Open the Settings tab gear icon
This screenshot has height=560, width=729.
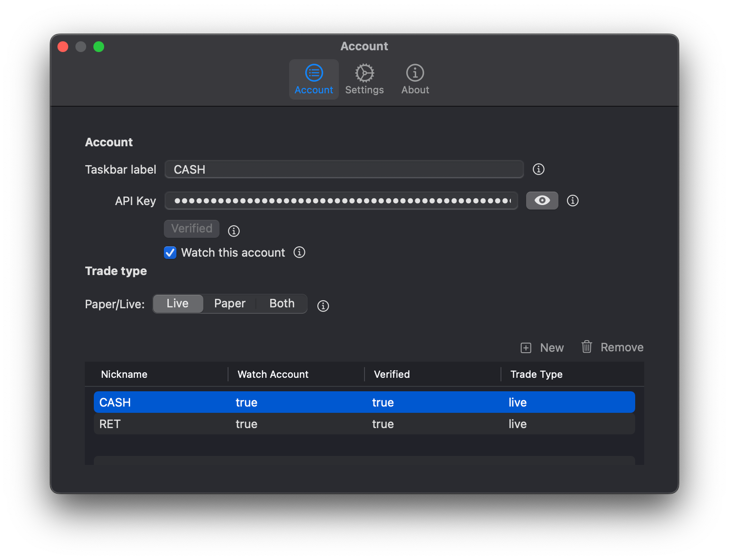[364, 73]
